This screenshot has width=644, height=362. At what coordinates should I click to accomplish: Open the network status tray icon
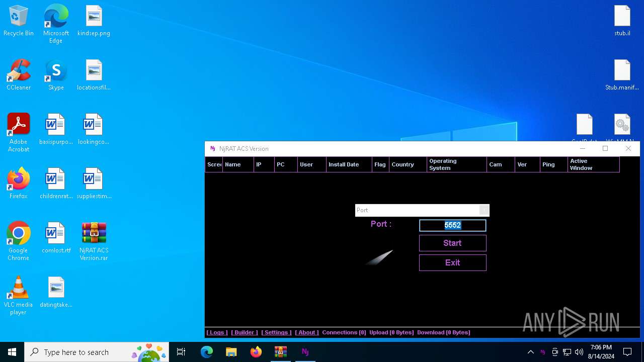[567, 352]
